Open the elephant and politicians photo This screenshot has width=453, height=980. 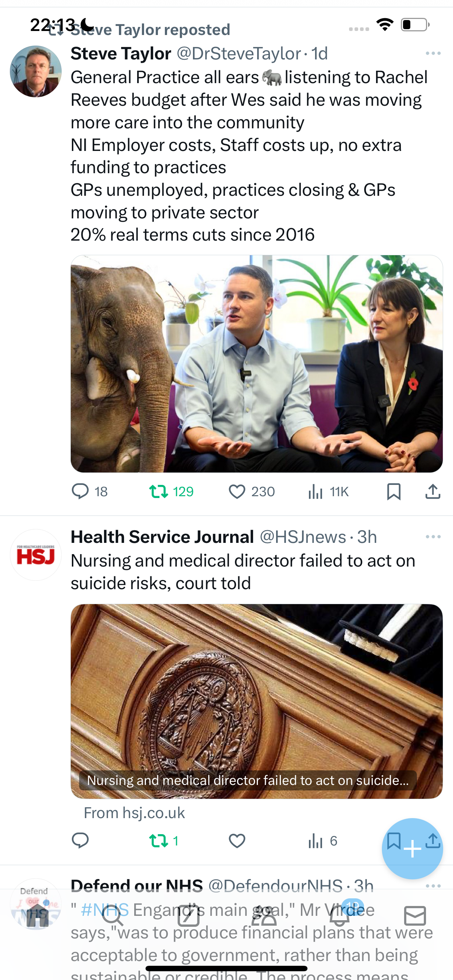point(256,364)
